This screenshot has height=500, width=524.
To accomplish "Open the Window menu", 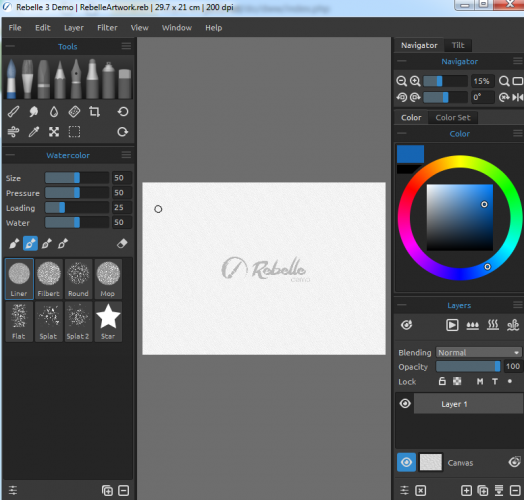I will click(x=177, y=28).
